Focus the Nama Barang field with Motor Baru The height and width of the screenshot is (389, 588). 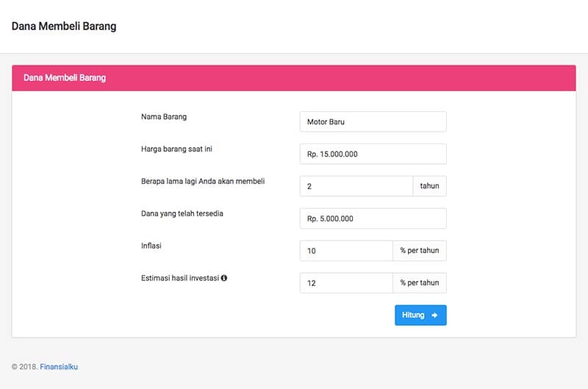373,122
